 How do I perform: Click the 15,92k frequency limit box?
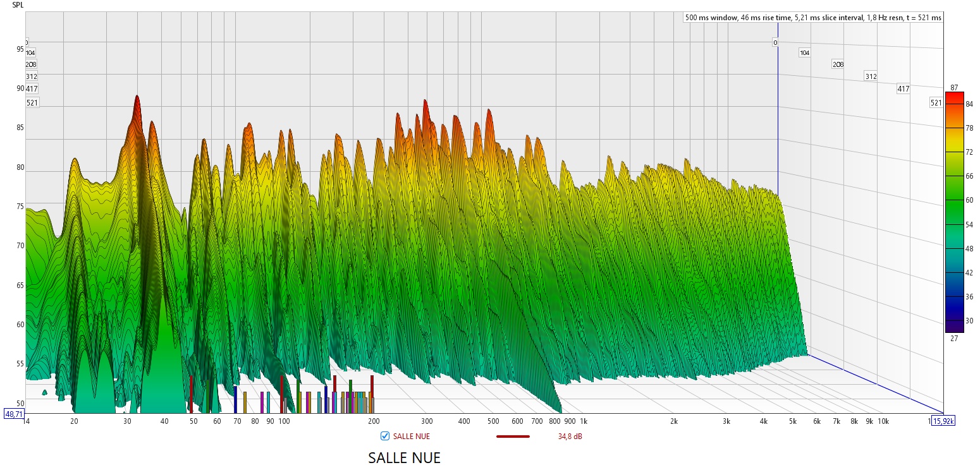coord(943,421)
